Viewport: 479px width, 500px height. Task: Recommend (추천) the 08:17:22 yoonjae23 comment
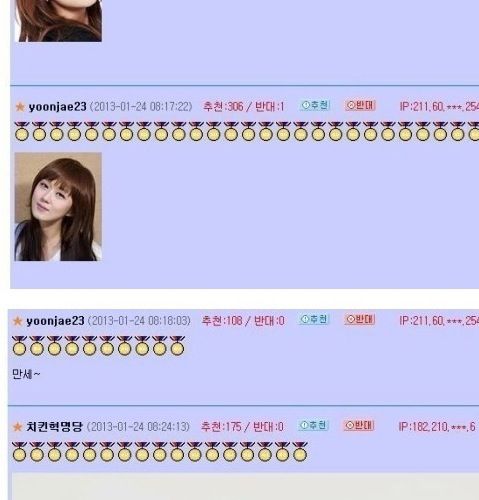coord(315,105)
